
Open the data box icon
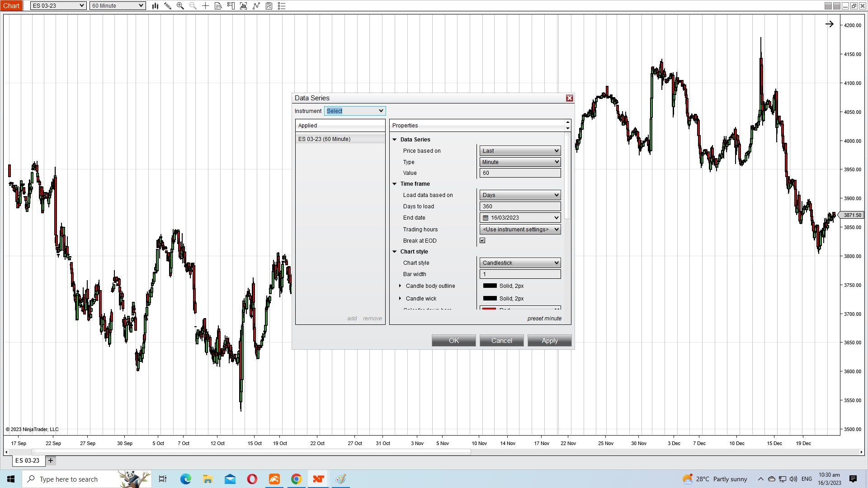218,6
